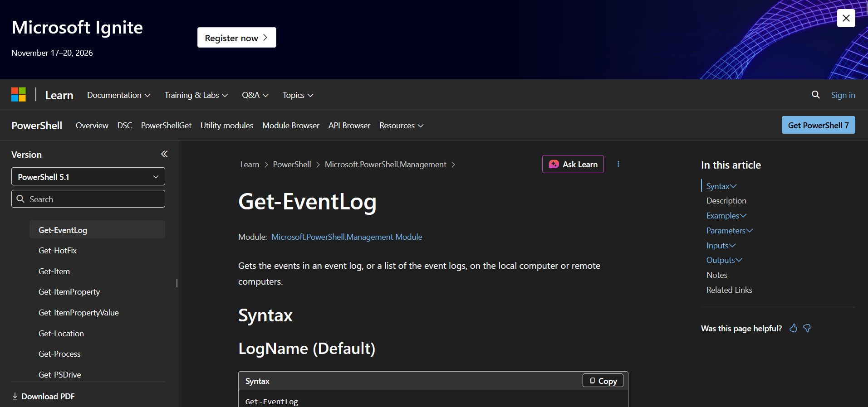Click the Microsoft logo icon
The image size is (868, 407).
pos(19,95)
